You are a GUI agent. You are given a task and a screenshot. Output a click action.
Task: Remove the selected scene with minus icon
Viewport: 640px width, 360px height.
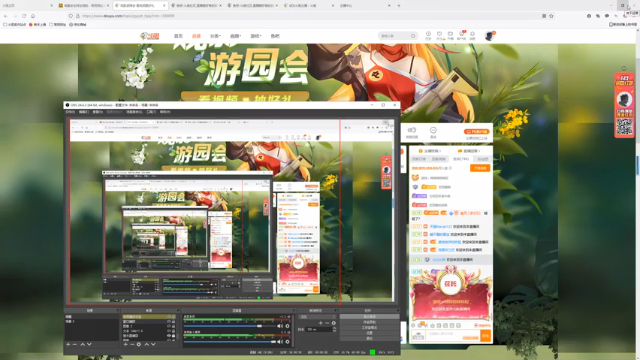(75, 344)
